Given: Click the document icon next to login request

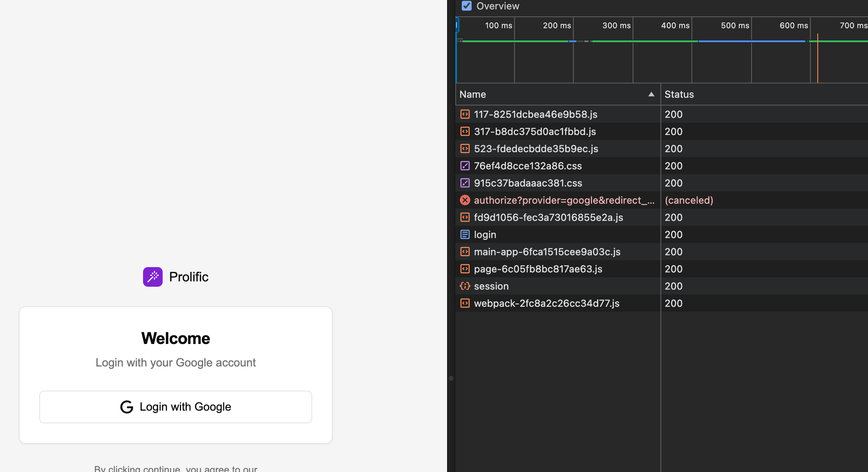Looking at the screenshot, I should pos(465,235).
